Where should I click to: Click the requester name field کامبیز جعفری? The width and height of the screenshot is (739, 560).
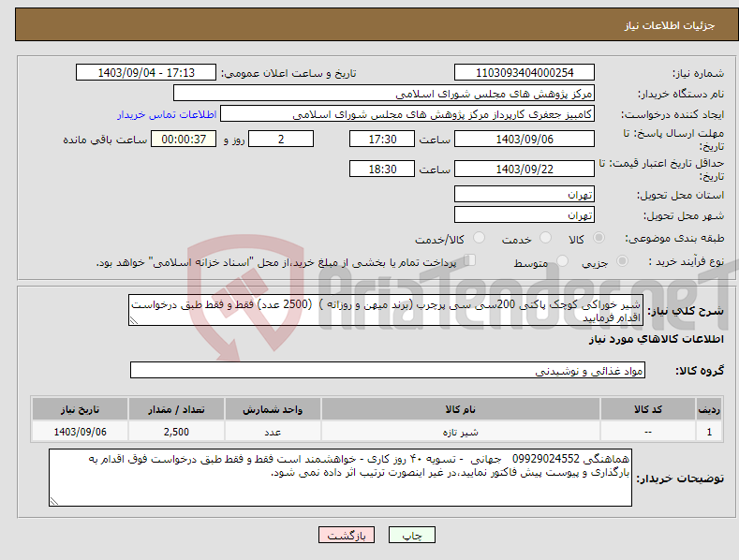(x=407, y=114)
